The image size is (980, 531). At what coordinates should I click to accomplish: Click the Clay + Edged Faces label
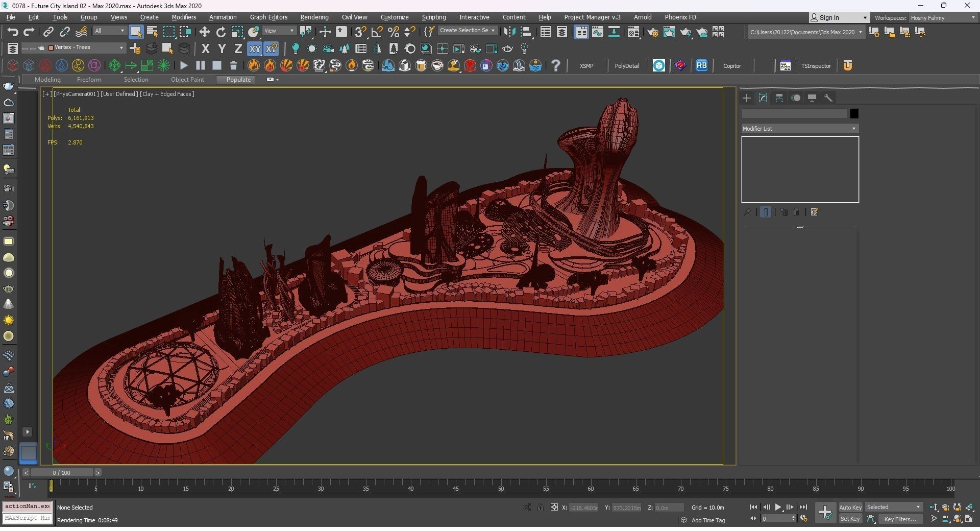167,94
